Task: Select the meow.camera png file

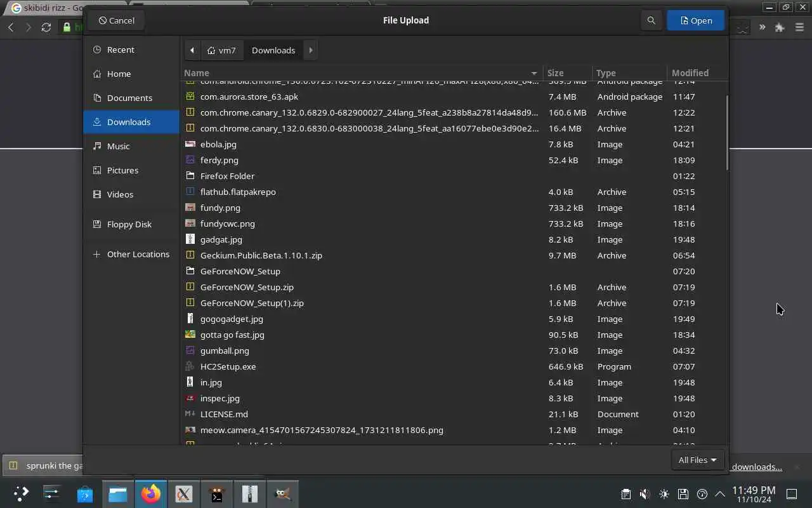Action: coord(454,430)
